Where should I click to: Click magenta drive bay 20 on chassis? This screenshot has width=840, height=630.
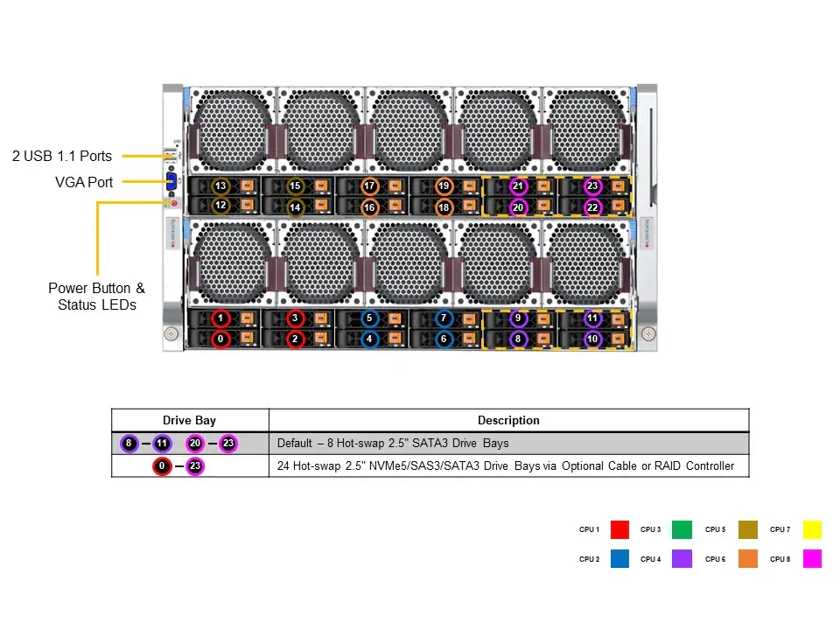coord(518,207)
